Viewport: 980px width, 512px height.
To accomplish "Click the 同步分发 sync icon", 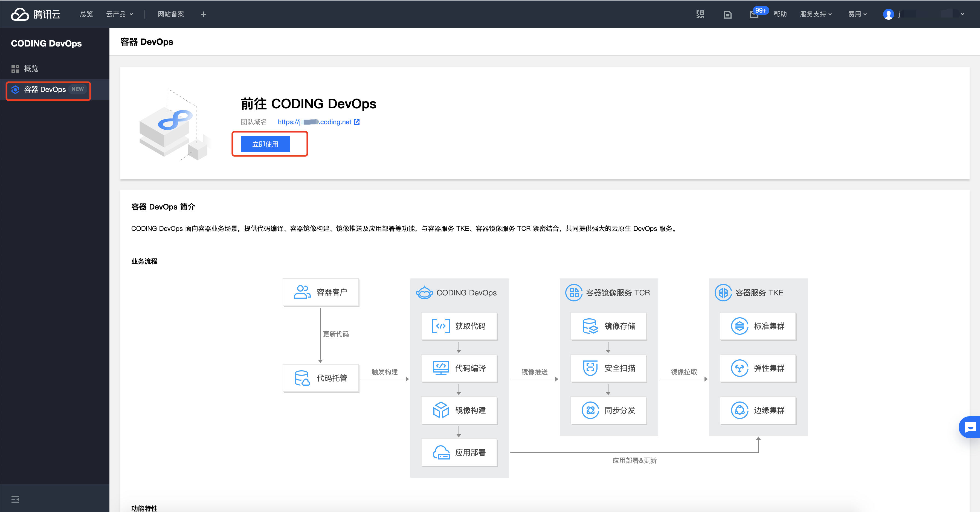I will pyautogui.click(x=590, y=411).
